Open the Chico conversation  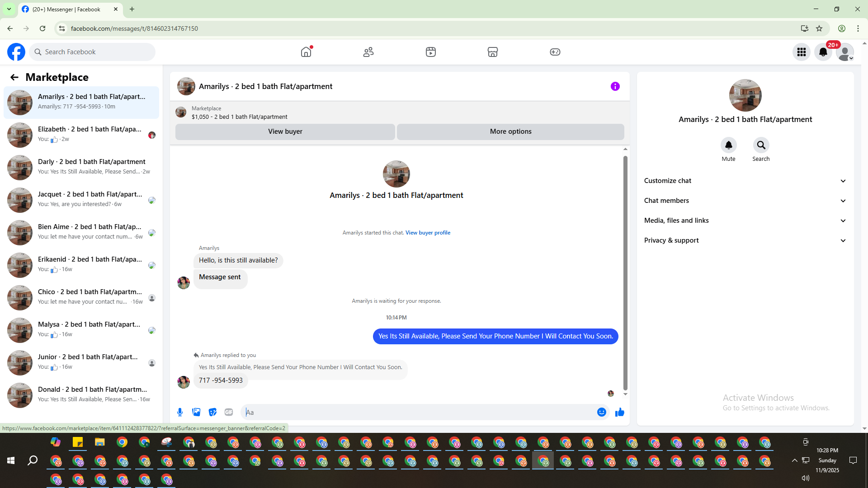coord(81,297)
